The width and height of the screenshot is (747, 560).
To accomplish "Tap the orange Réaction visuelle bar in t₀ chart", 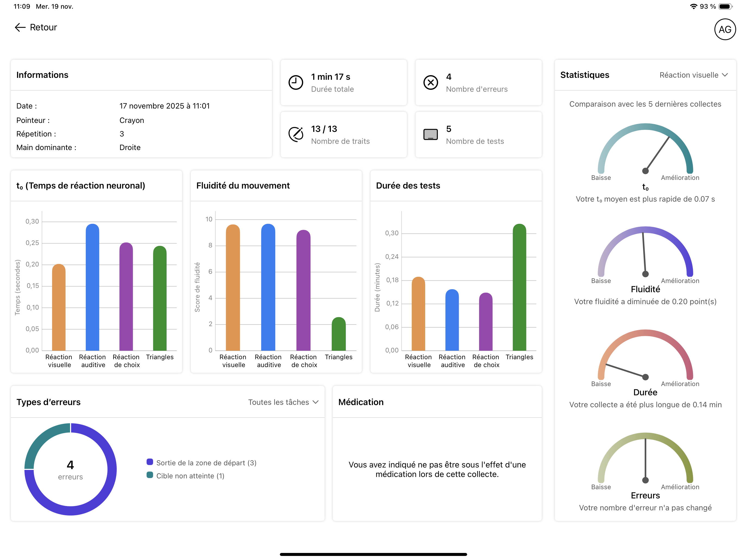I will tap(59, 307).
